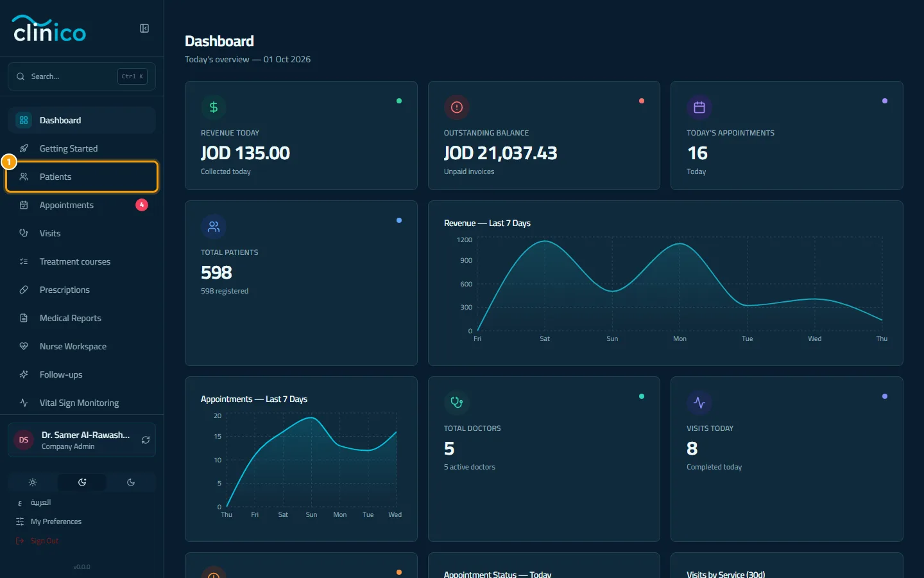Click the 598 total patients value
Image resolution: width=924 pixels, height=578 pixels.
tap(216, 272)
